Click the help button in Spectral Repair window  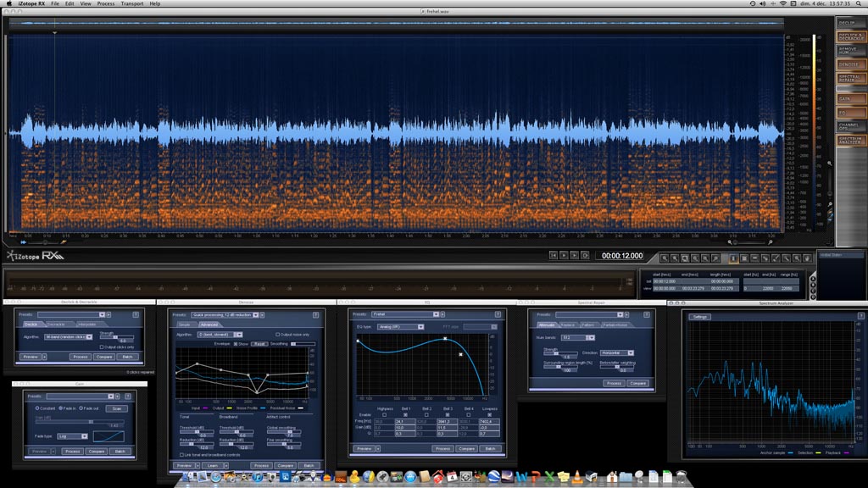pyautogui.click(x=646, y=314)
